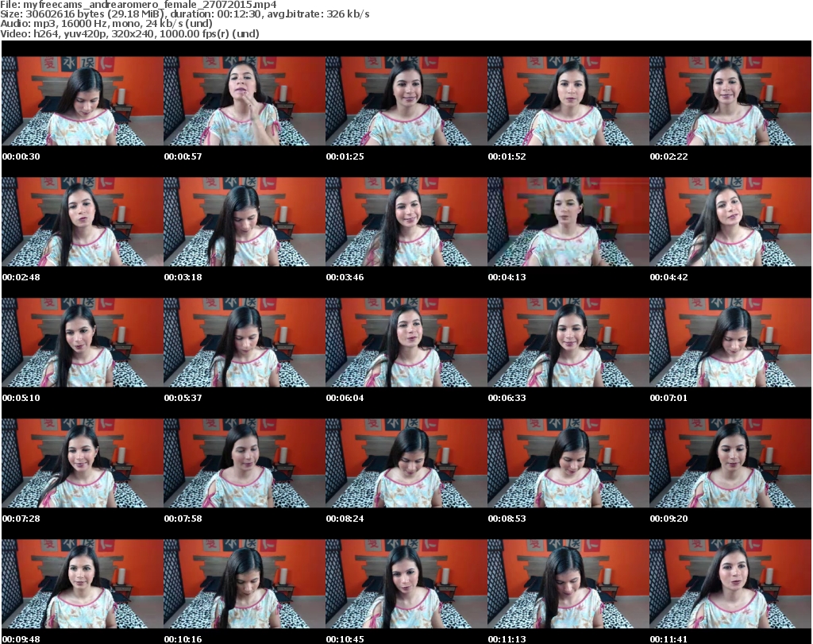The image size is (813, 644).
Task: Select the thumbnail frame at 00:05:37
Action: tap(245, 343)
